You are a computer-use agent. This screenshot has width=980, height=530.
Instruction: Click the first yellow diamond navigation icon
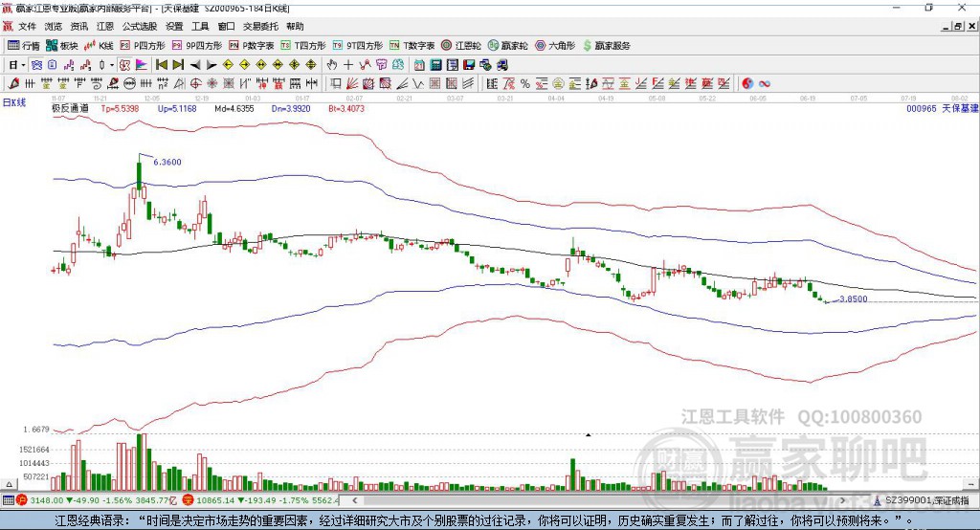(228, 65)
